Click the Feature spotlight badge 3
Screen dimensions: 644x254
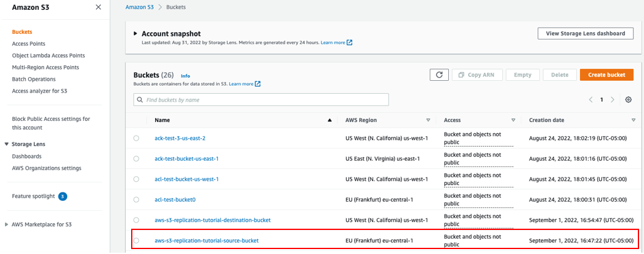pos(62,197)
